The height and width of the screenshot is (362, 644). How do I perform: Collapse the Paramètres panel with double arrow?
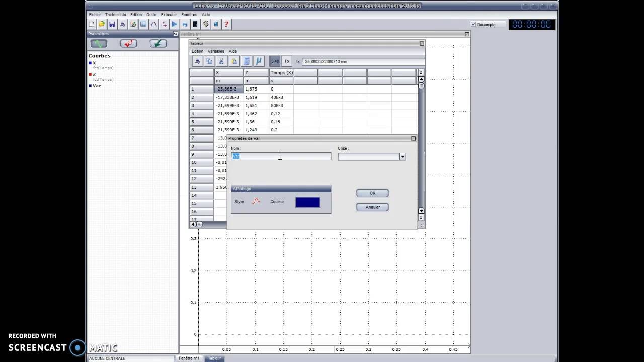(176, 34)
